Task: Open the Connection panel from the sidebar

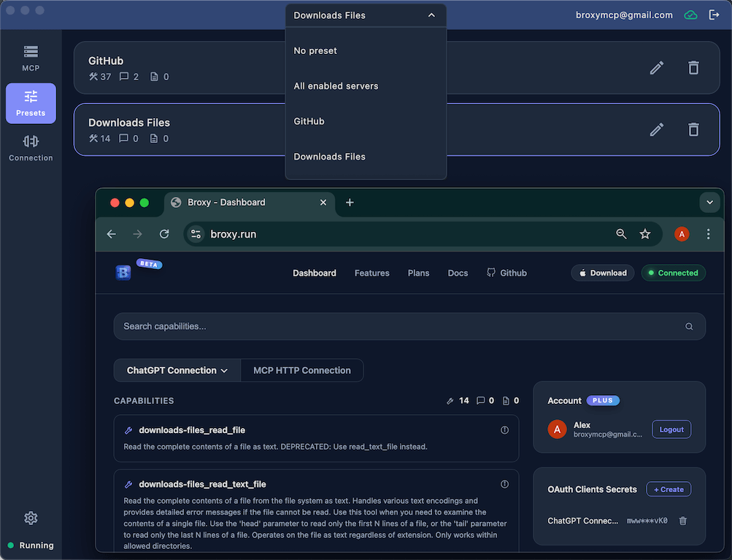Action: pyautogui.click(x=30, y=146)
